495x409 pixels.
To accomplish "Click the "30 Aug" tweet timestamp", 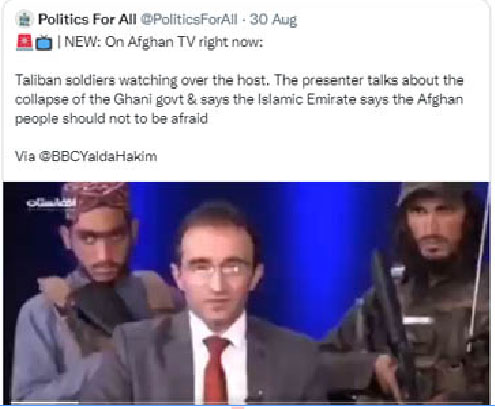I will 273,20.
